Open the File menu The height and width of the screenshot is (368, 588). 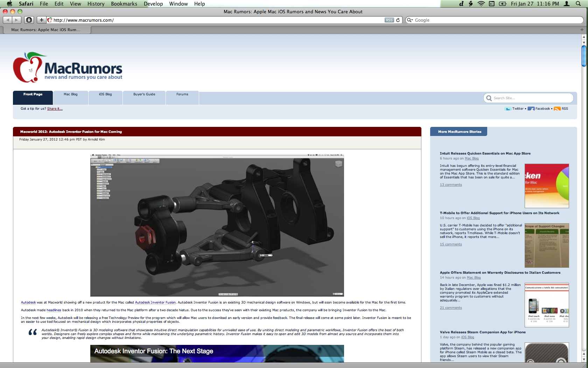coord(44,4)
